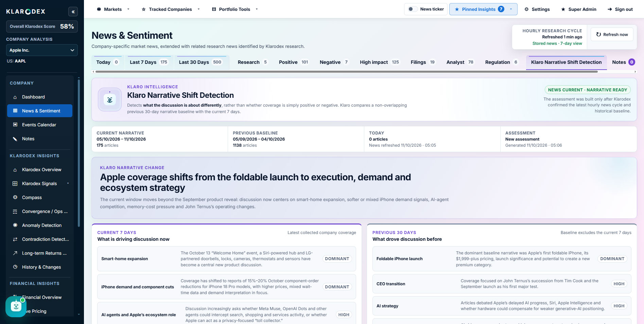Click the CEO transition HIGH badge

619,284
